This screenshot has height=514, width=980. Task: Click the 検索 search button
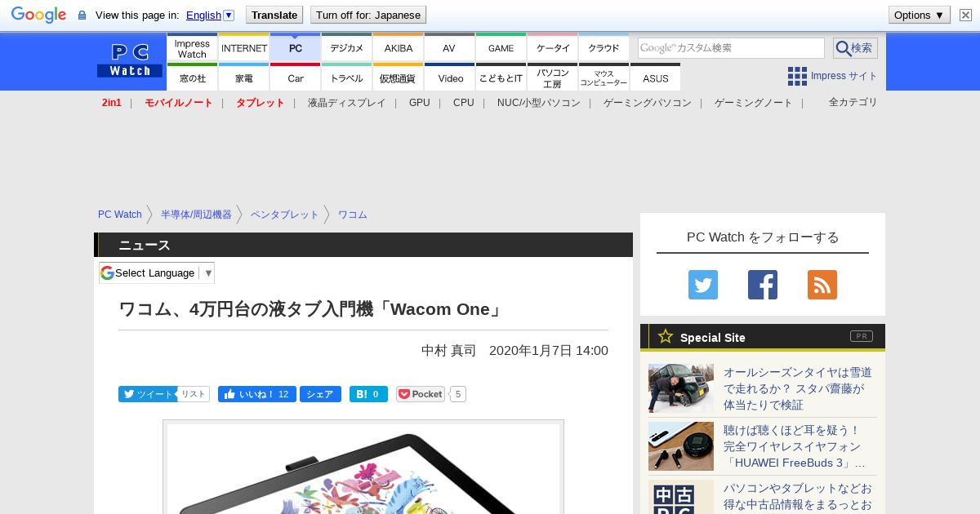click(855, 48)
